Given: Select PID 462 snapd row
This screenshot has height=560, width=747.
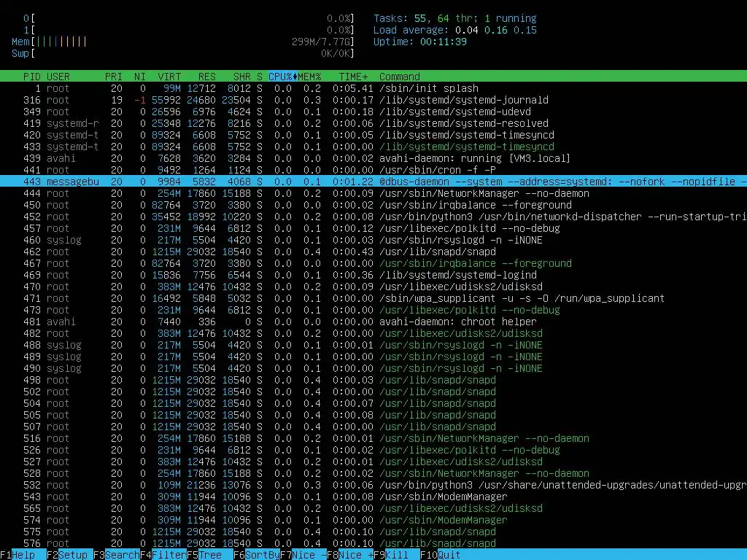Looking at the screenshot, I should (373, 252).
